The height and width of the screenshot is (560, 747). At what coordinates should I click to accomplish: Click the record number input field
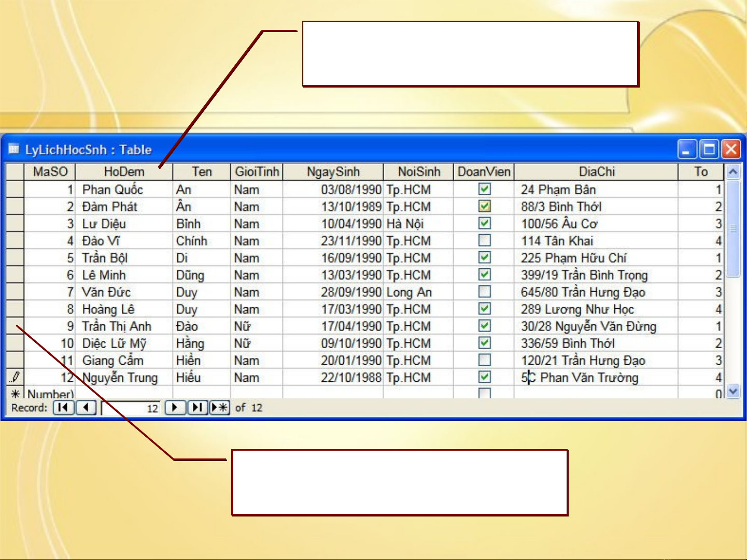coord(132,408)
